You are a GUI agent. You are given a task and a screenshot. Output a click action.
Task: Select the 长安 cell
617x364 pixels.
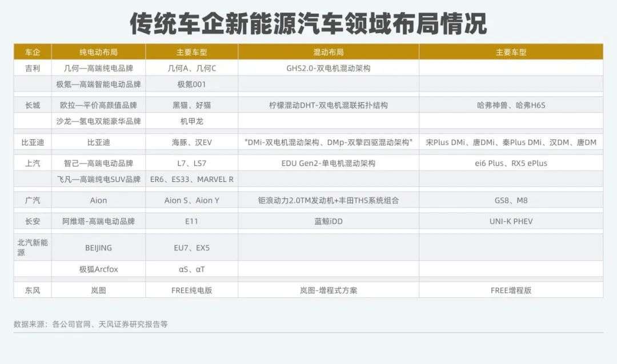tap(33, 221)
